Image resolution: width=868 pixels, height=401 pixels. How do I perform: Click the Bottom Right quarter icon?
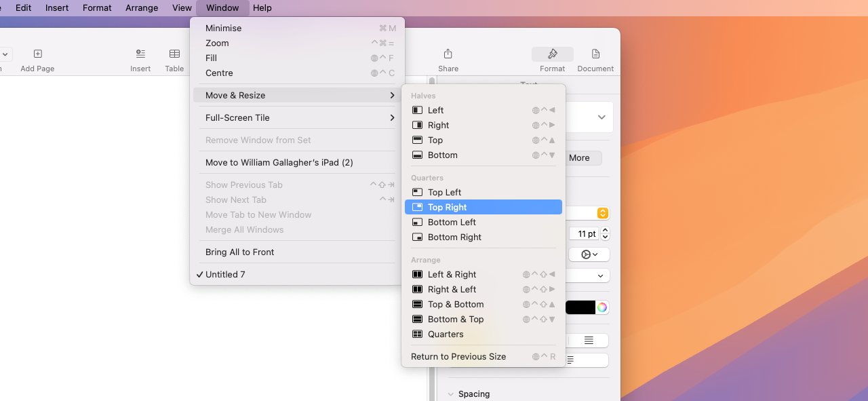click(417, 237)
